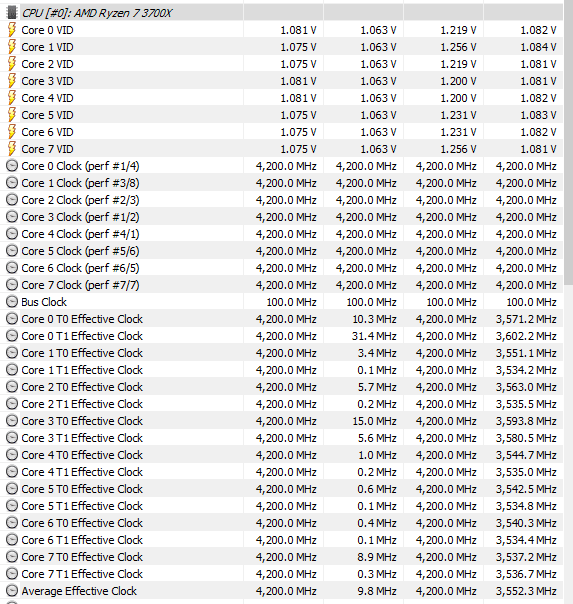Click the clock icon for Core 2 Clock (perf #2/3)
The image size is (573, 604).
coord(12,200)
